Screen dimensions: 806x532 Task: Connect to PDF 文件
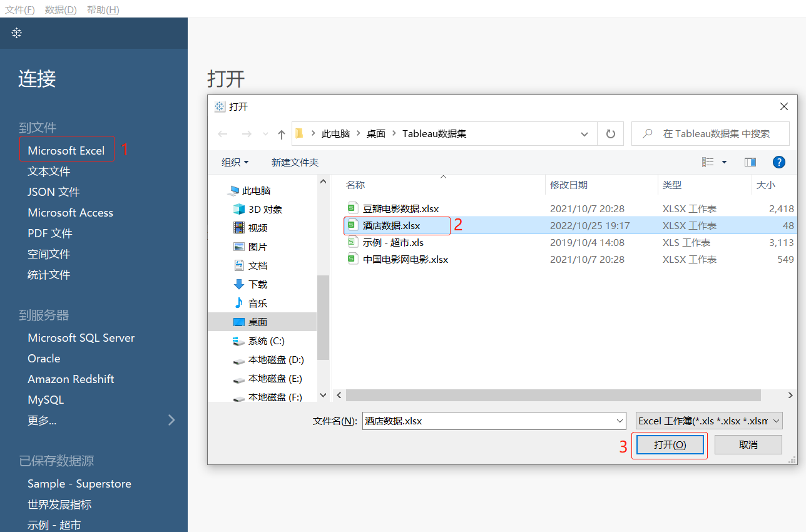[x=50, y=233]
